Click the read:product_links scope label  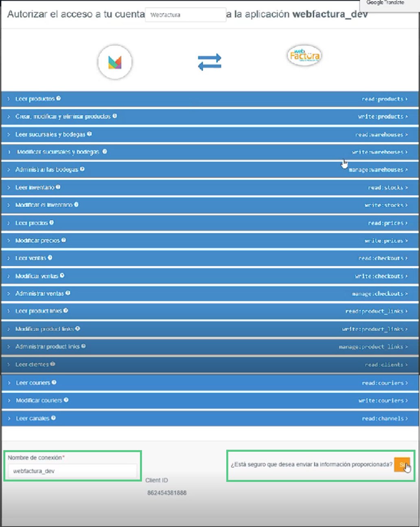click(374, 311)
